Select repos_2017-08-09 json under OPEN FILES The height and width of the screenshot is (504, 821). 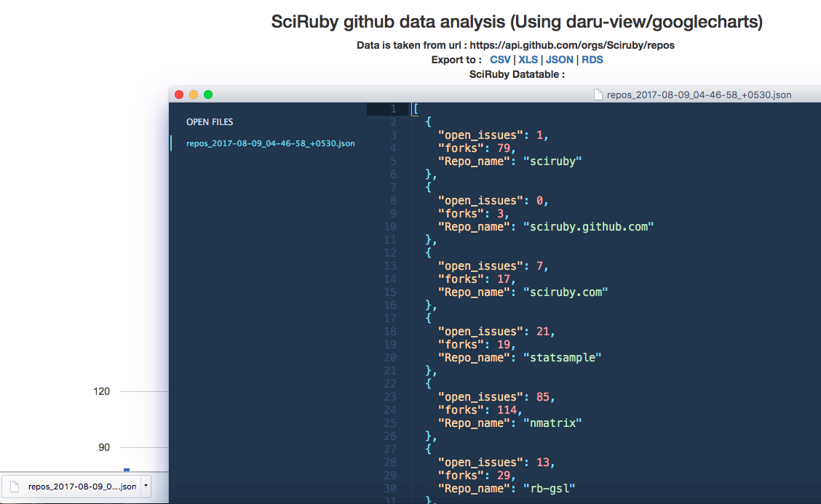270,143
